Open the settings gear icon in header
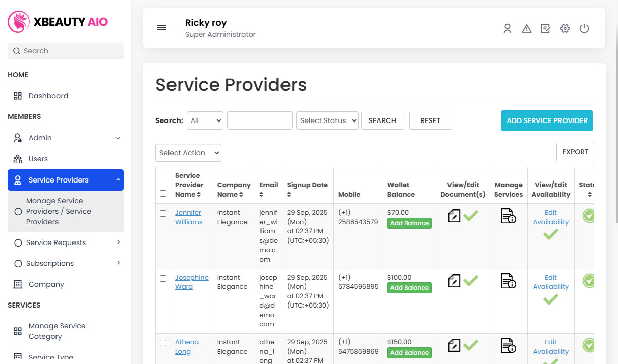 (x=565, y=29)
